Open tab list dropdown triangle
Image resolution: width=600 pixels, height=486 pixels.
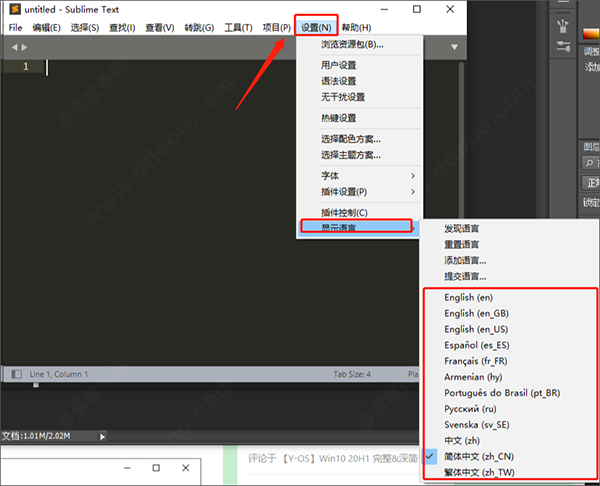[x=454, y=47]
